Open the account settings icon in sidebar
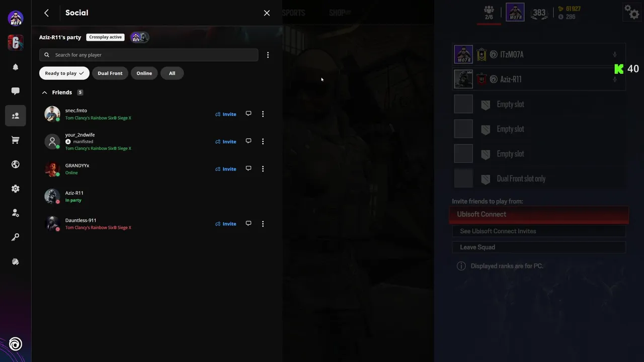 pos(16,213)
